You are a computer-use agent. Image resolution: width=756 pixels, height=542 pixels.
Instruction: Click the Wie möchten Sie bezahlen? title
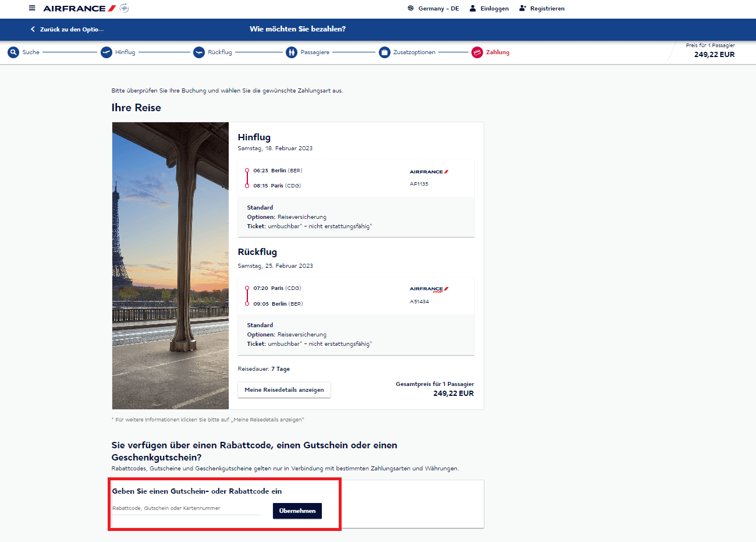point(297,29)
